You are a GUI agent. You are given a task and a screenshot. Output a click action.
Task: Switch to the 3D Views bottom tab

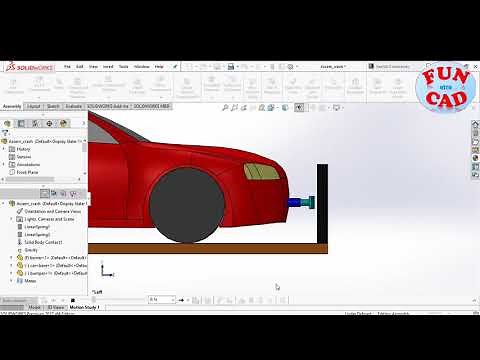click(x=55, y=307)
